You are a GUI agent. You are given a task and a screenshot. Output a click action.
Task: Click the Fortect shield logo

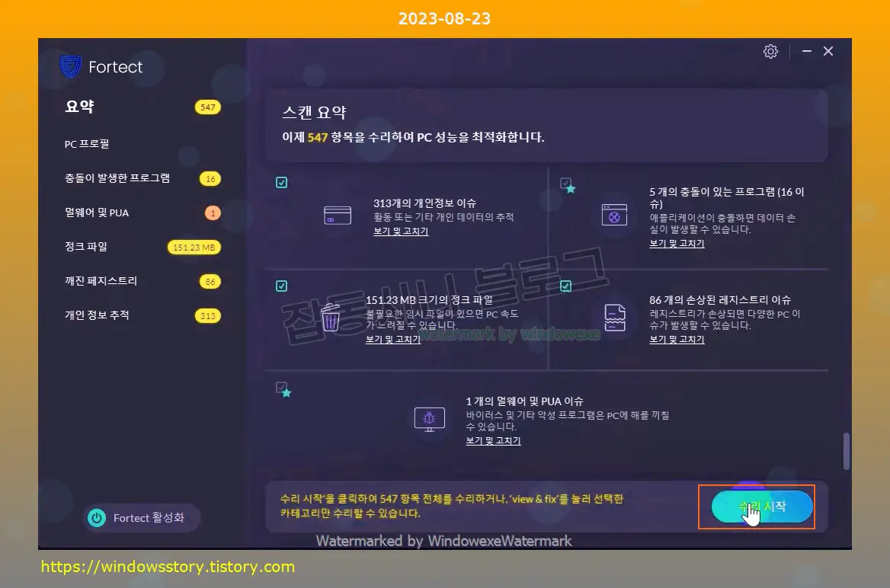70,66
